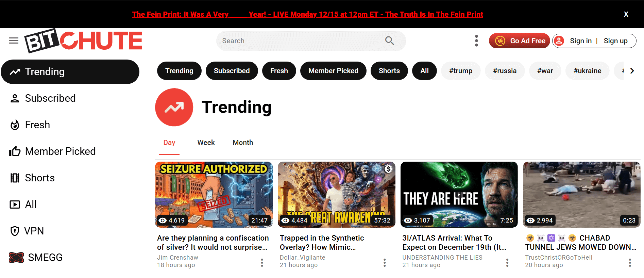The image size is (644, 278).
Task: Open the hamburger menu icon
Action: click(x=14, y=41)
